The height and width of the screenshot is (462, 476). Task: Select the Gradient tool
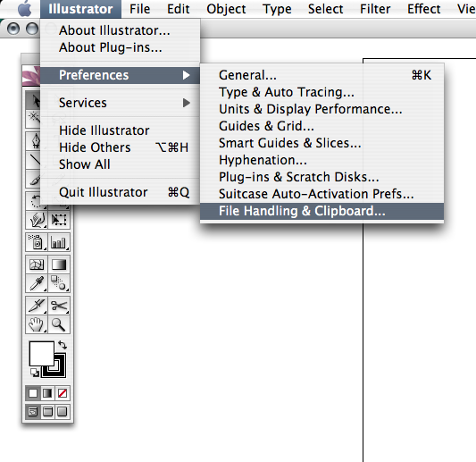[x=59, y=265]
